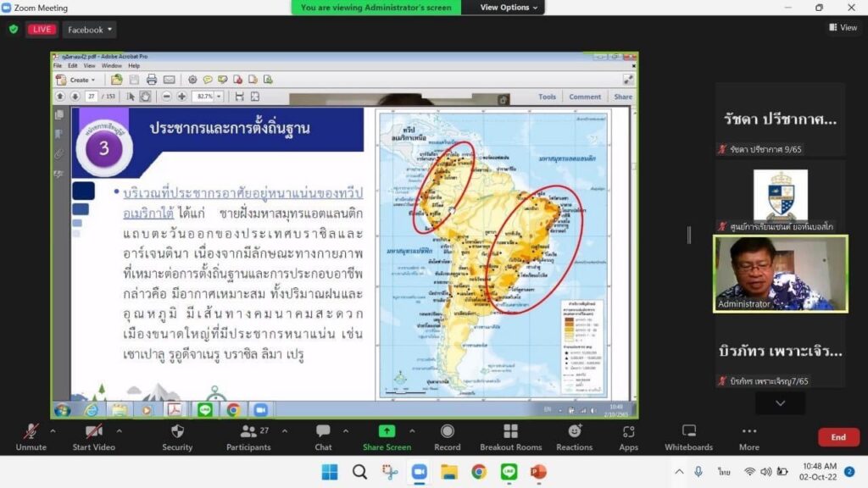The height and width of the screenshot is (488, 868).
Task: Start Video camera
Action: pyautogui.click(x=93, y=436)
